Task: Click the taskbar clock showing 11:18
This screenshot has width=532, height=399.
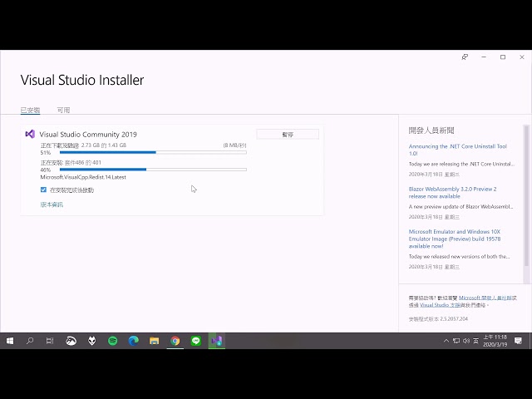Action: 495,341
